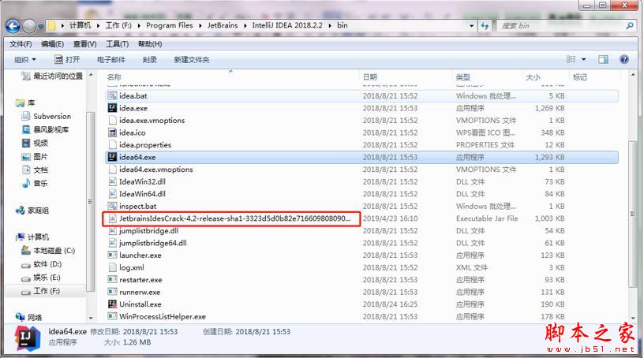Select jumplistbridge64.dll file name
The width and height of the screenshot is (644, 358).
(153, 243)
